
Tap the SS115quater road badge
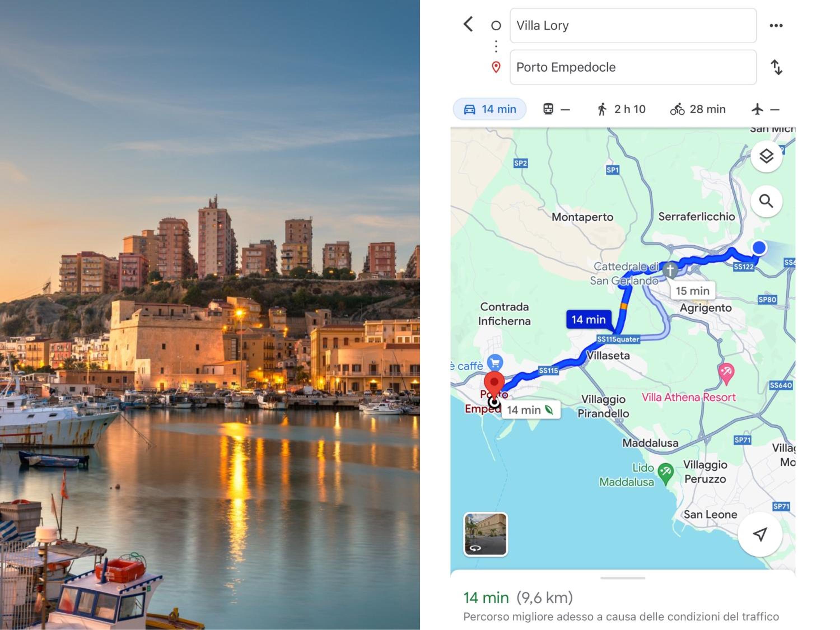(618, 339)
